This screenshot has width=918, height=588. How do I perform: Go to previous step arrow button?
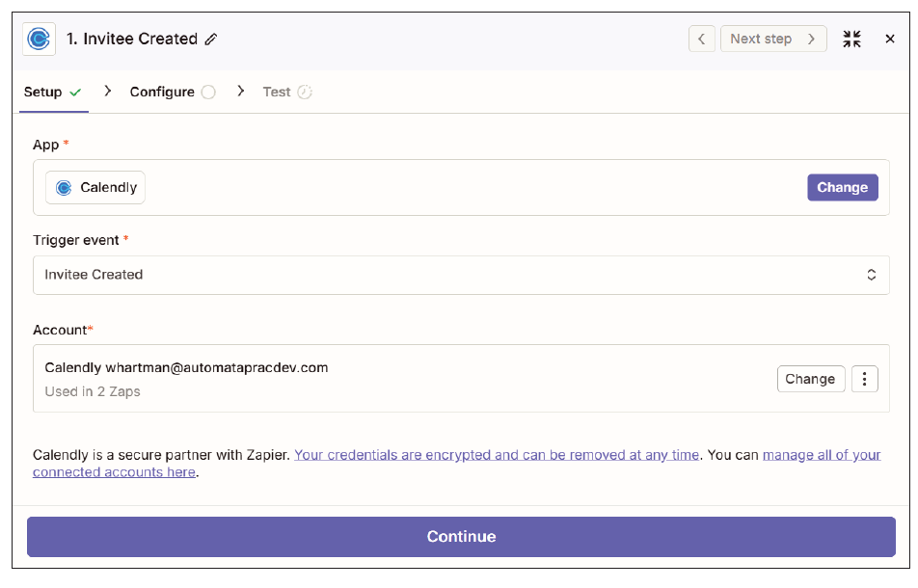tap(701, 39)
